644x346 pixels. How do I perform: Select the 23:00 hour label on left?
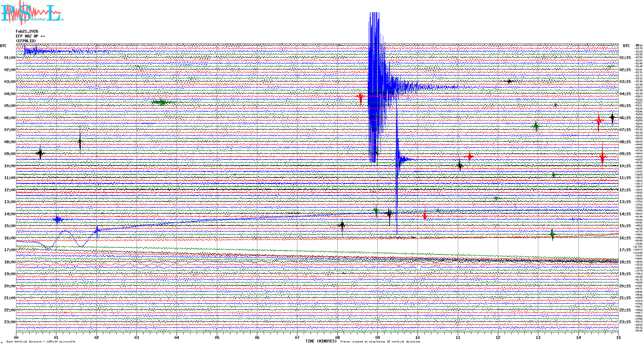point(10,322)
